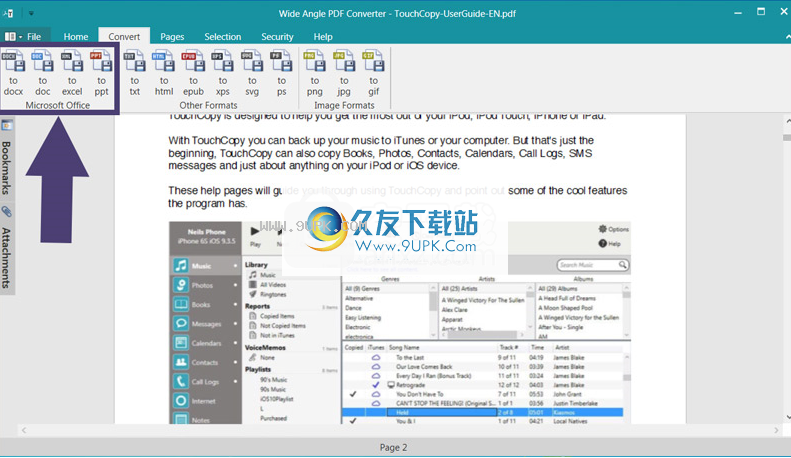Click the vertical scrollbar thumb
791x458 pixels.
click(x=787, y=137)
